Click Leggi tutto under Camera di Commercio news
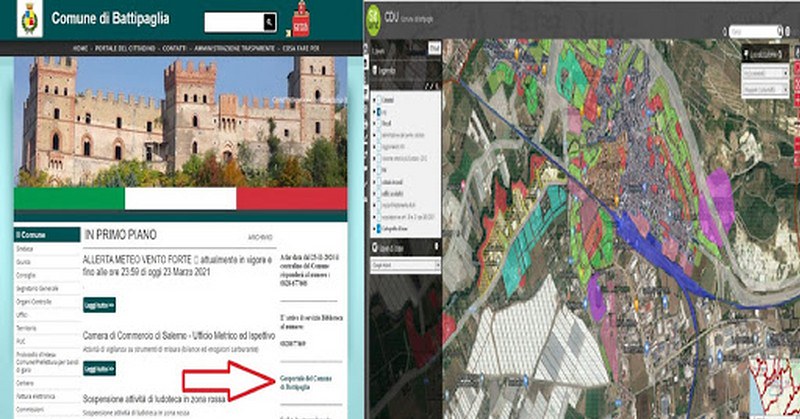The width and height of the screenshot is (800, 419). click(99, 368)
